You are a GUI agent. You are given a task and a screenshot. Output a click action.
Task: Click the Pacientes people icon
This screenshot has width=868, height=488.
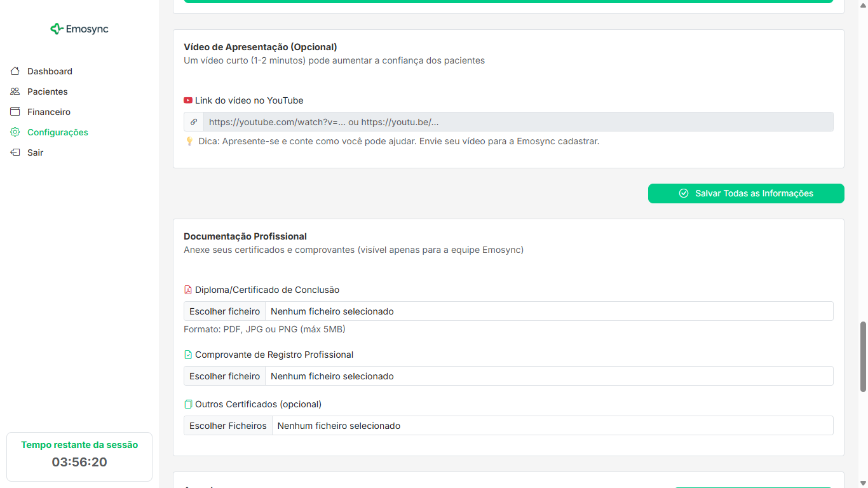[13, 91]
